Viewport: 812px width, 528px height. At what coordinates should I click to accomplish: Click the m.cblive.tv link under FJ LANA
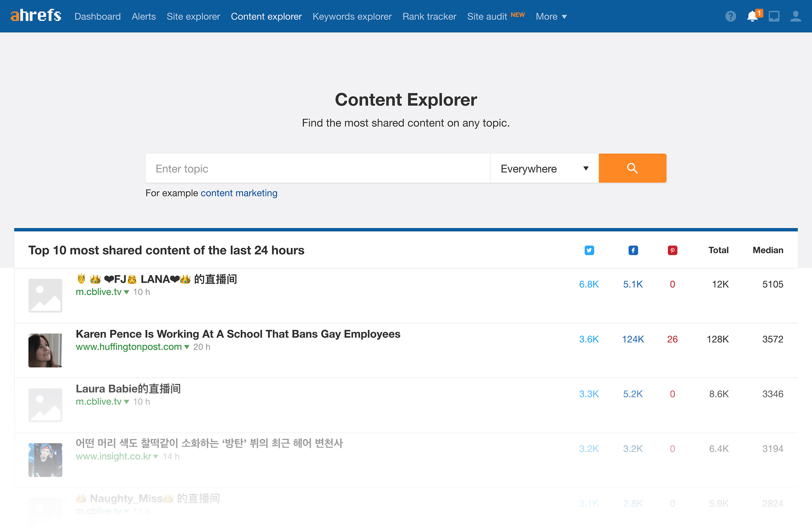point(99,292)
